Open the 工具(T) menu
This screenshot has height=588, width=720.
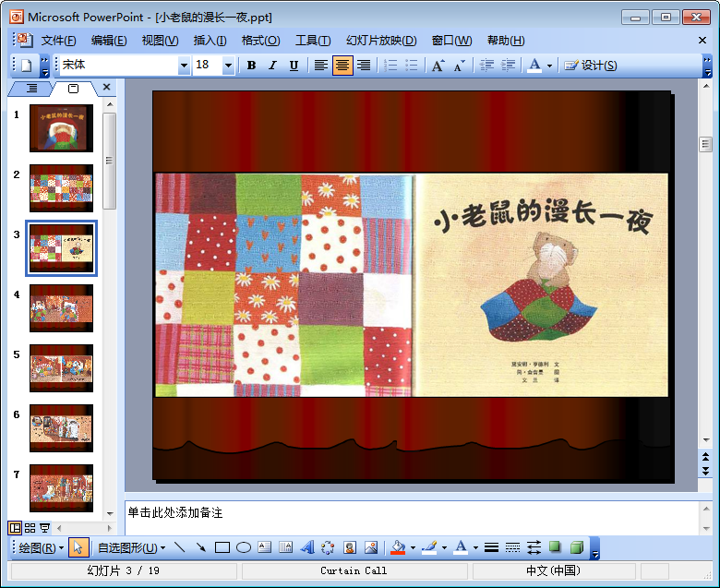pos(313,41)
